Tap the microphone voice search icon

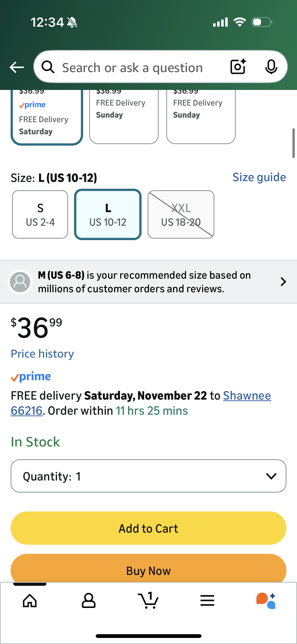[x=271, y=67]
